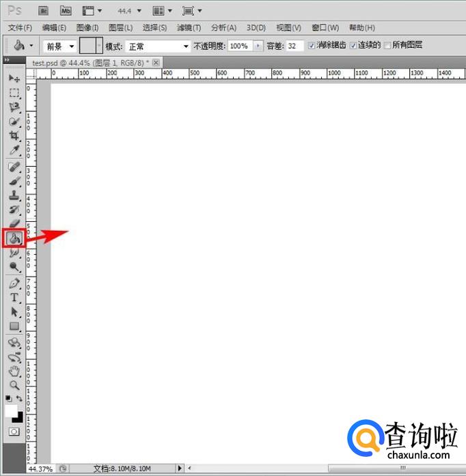Select the History Brush tool
The width and height of the screenshot is (466, 476).
coord(14,210)
